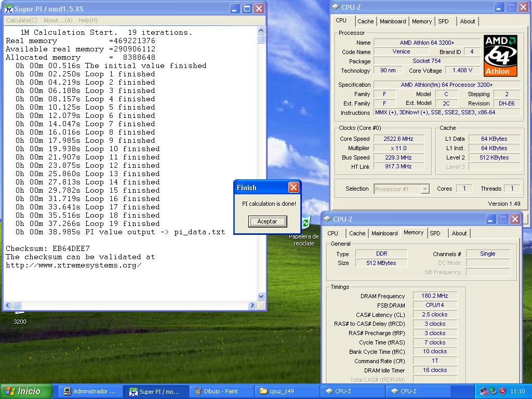Click the Super PI vertical scrollbar thumb
The image size is (532, 399).
point(261,39)
